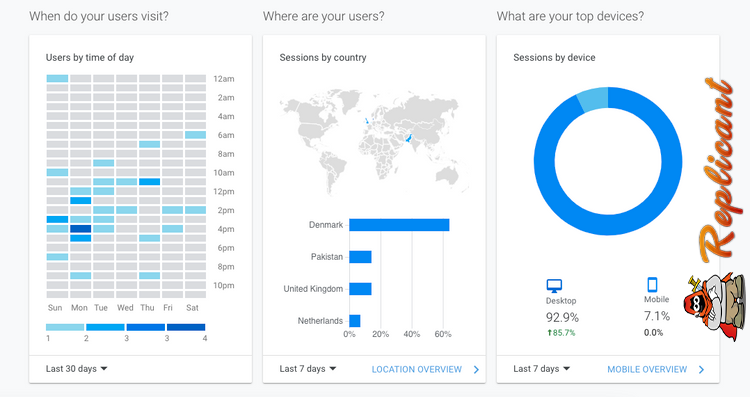Click the Where are your users heading
750x397 pixels.
point(323,16)
